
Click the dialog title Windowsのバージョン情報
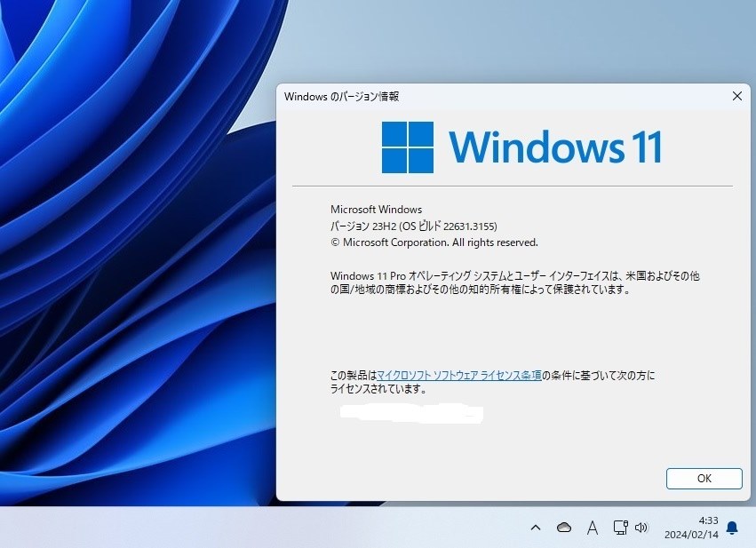point(346,96)
